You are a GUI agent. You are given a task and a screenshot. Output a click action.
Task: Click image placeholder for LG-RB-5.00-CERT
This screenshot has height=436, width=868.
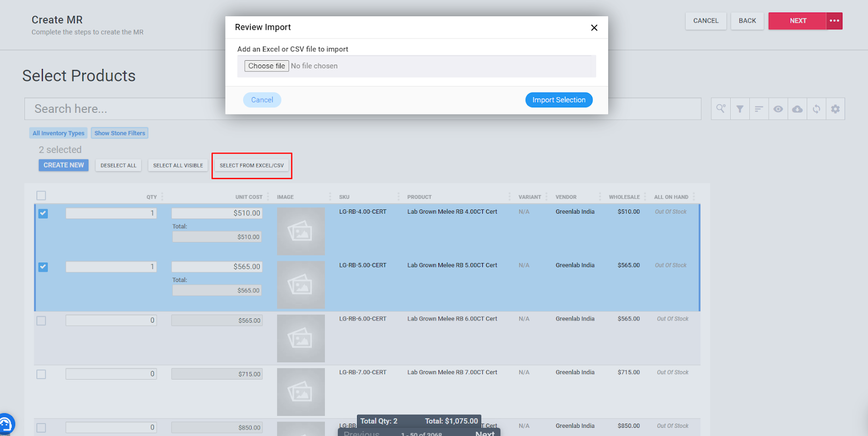(x=301, y=285)
